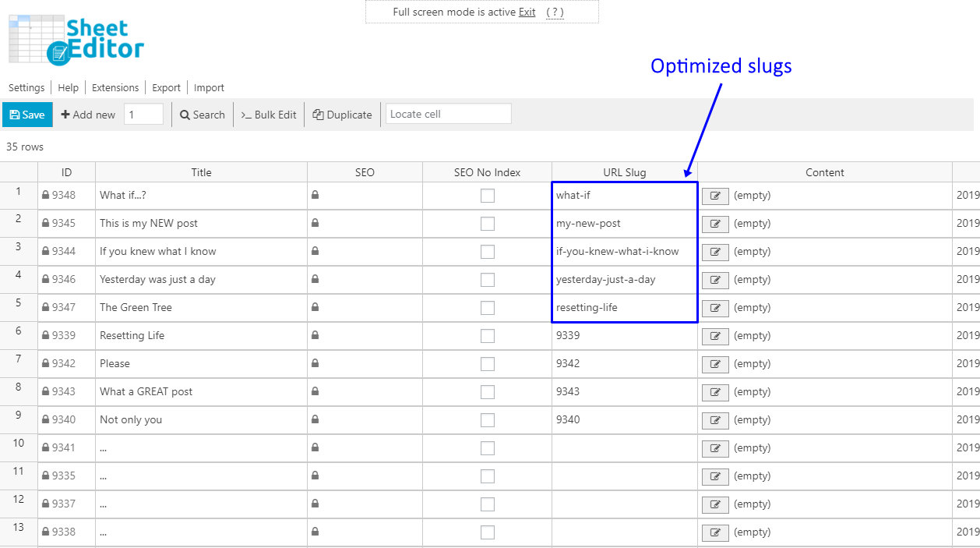Open content edit icon in row 12
This screenshot has width=980, height=548.
(715, 504)
